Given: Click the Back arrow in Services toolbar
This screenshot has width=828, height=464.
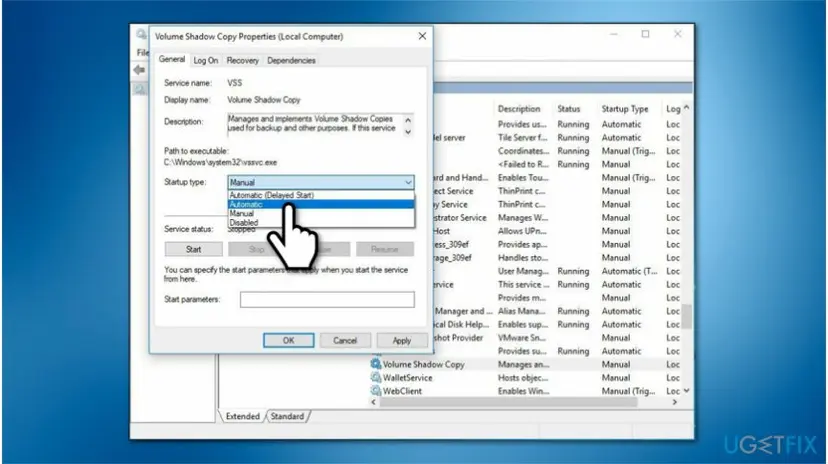Looking at the screenshot, I should pos(139,70).
